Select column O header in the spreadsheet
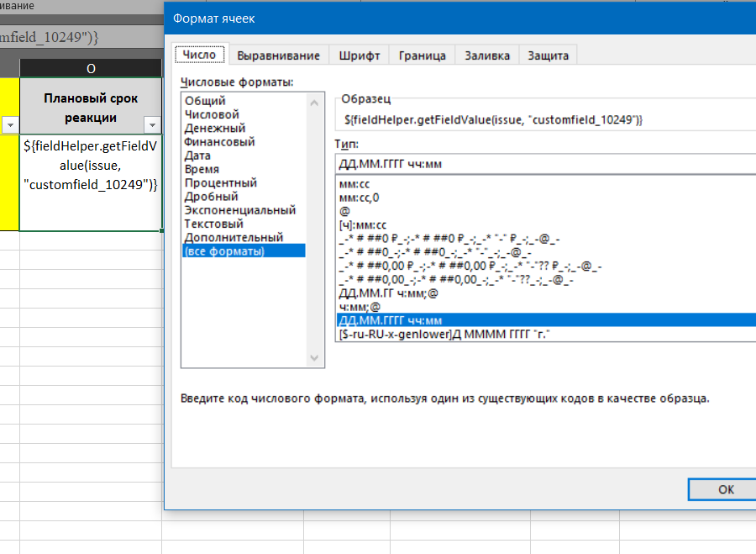 click(91, 69)
